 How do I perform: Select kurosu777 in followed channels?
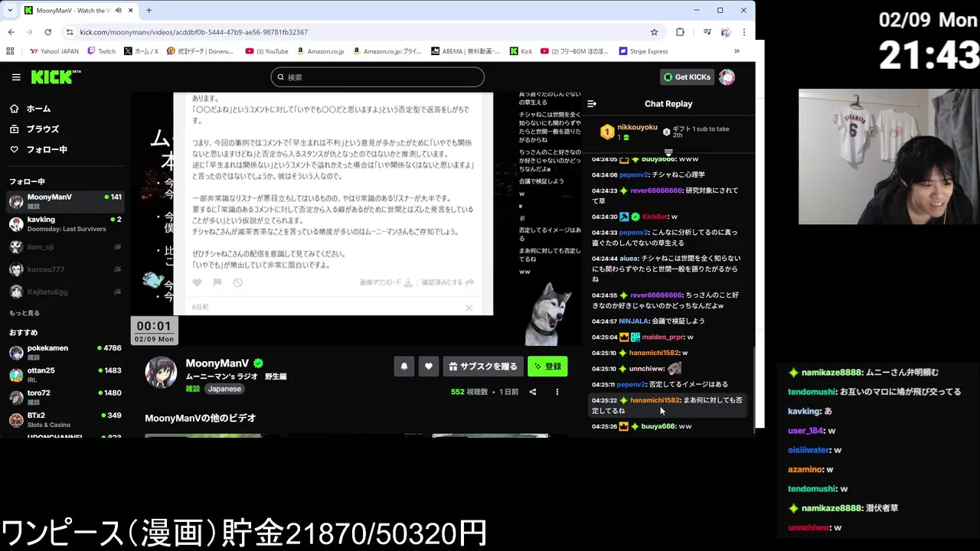tap(65, 269)
